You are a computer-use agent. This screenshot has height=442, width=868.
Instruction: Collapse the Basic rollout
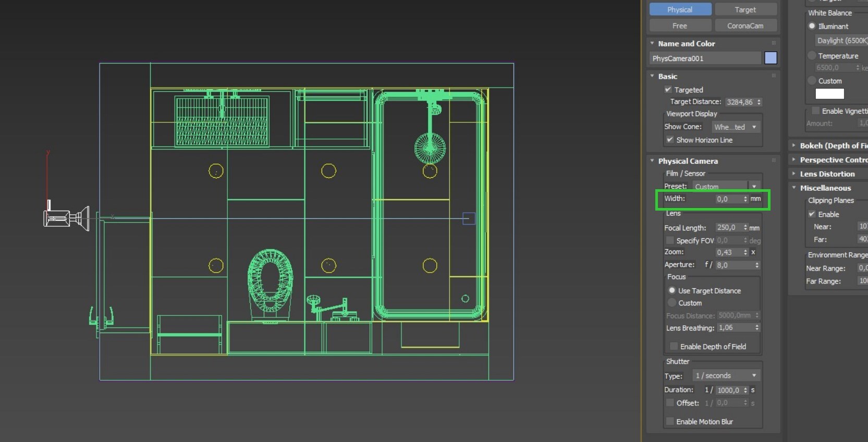click(652, 76)
